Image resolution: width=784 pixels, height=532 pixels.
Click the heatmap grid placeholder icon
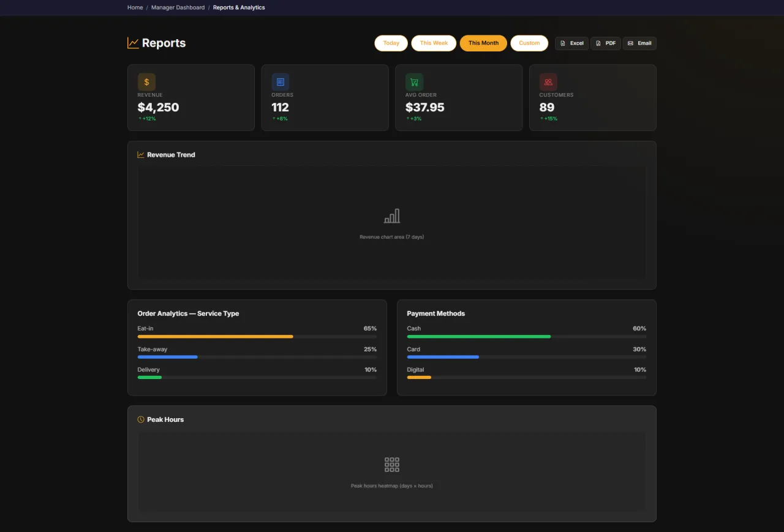tap(392, 465)
